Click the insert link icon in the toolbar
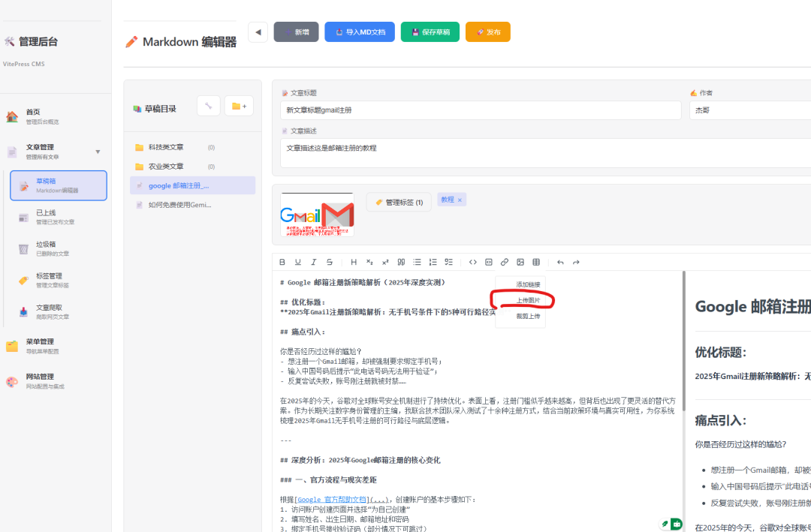This screenshot has width=811, height=532. coord(505,262)
